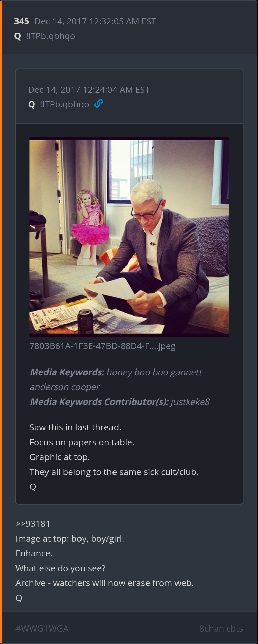Click the chain link icon in quoted post
Screen dimensions: 258x644
coord(98,104)
